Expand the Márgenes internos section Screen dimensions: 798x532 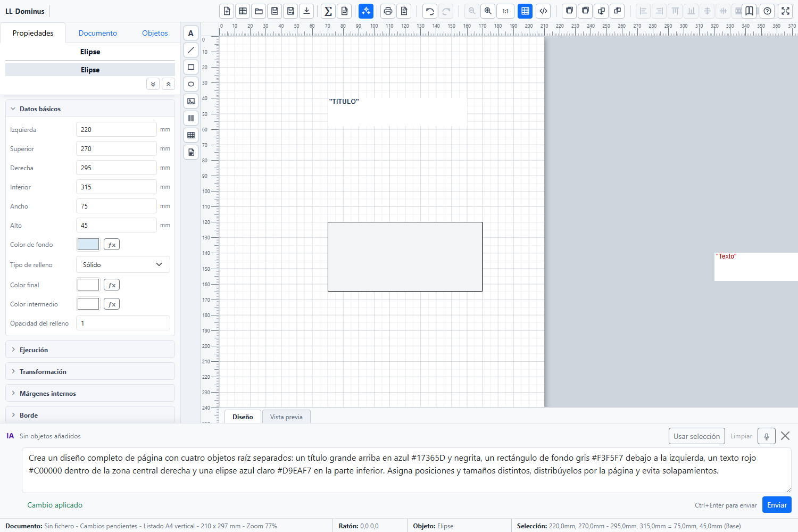(x=90, y=393)
